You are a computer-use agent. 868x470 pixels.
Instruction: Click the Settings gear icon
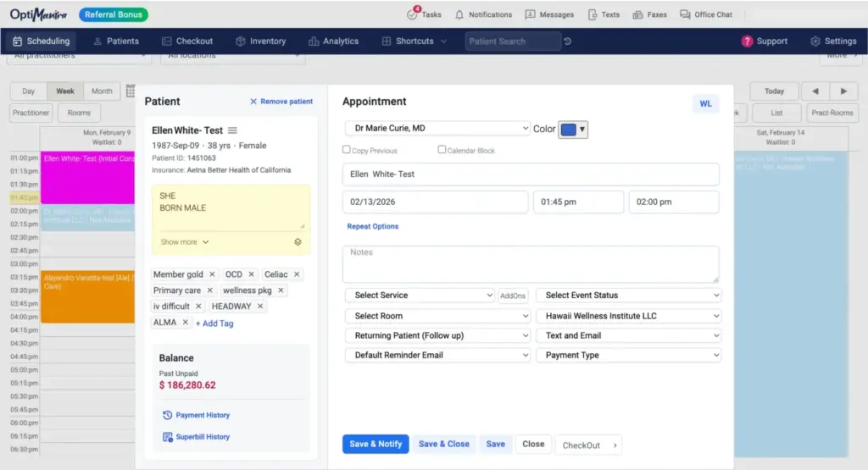point(815,41)
